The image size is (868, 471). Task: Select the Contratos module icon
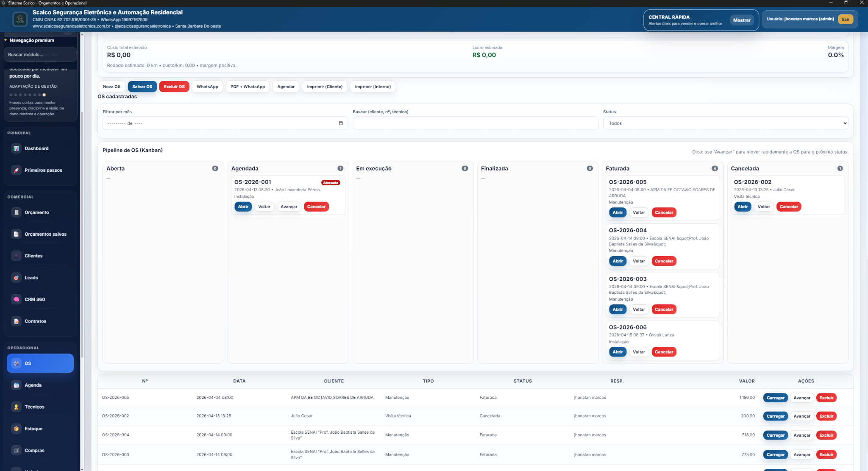point(16,321)
